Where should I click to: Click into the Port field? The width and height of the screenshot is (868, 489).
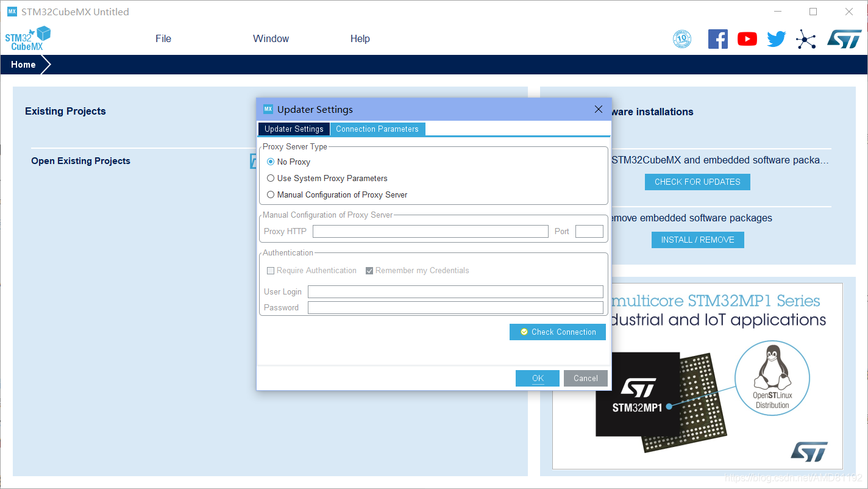click(x=589, y=231)
